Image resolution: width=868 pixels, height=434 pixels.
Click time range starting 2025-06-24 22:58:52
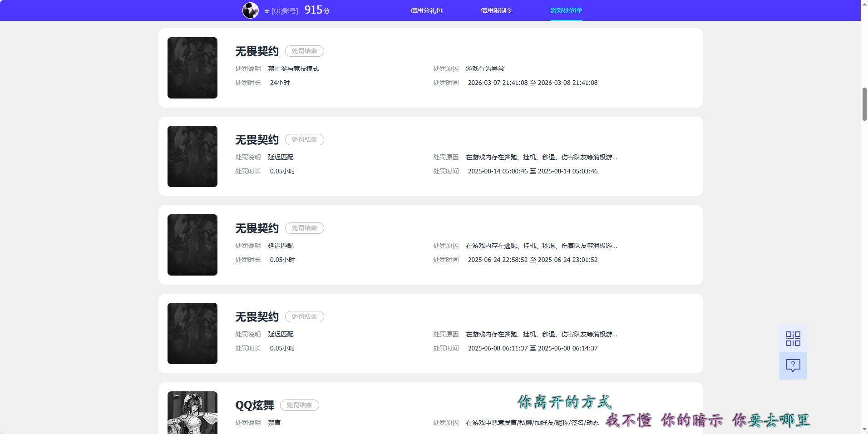[x=533, y=260]
